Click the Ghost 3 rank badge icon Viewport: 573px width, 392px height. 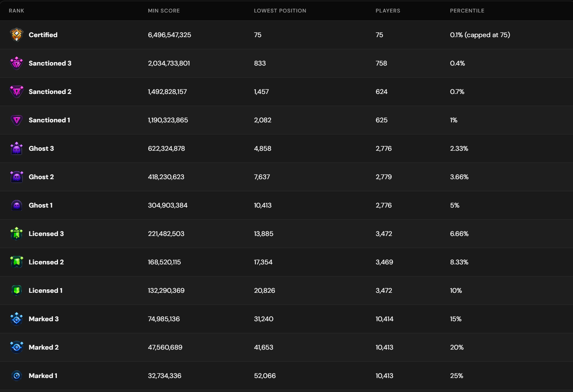(x=17, y=148)
